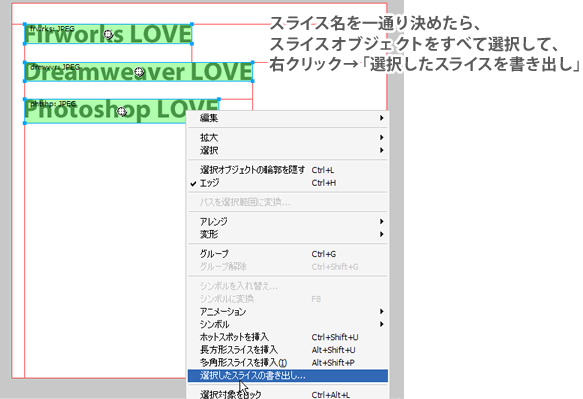Choose 長方形スライスを挿入 menu item
The height and width of the screenshot is (399, 583).
[x=288, y=350]
